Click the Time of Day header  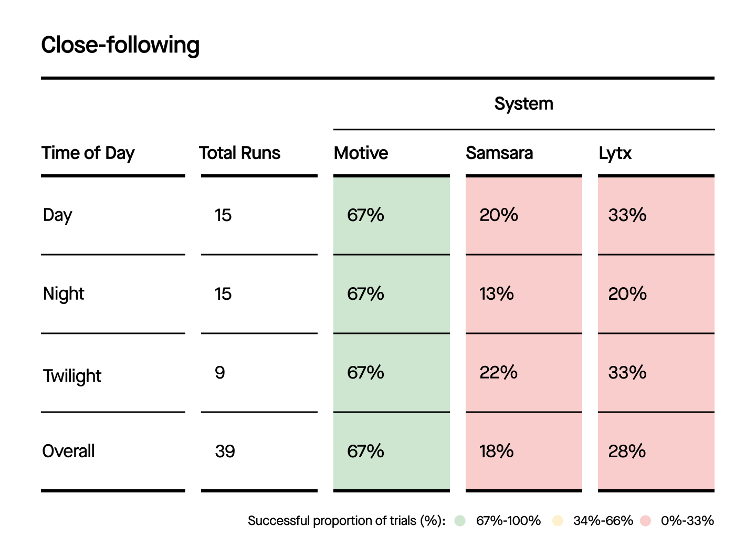(88, 153)
